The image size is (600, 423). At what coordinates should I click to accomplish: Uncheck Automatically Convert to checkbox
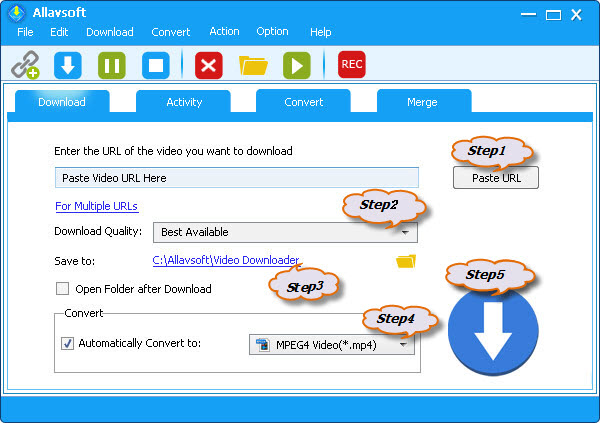(x=68, y=343)
